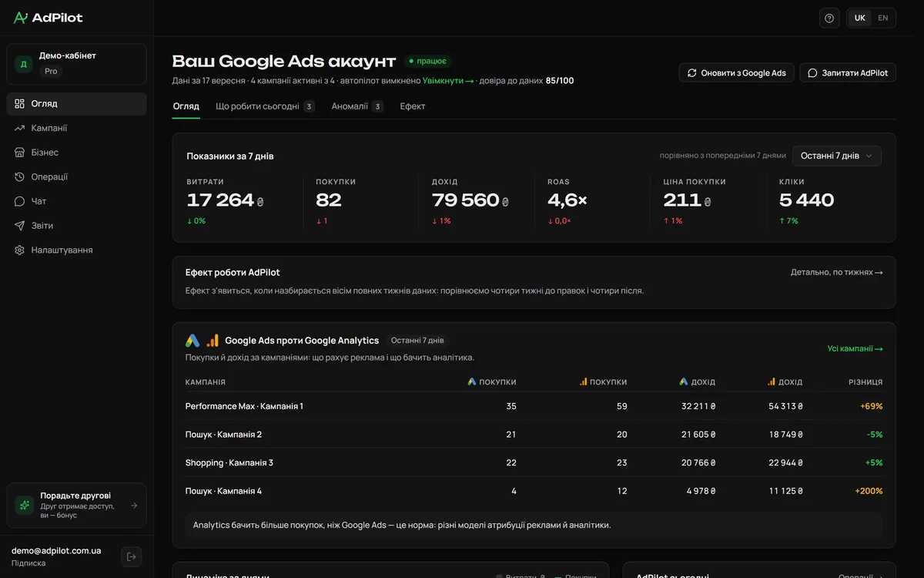Click the Дохід value 79 560
The height and width of the screenshot is (578, 924).
point(465,200)
